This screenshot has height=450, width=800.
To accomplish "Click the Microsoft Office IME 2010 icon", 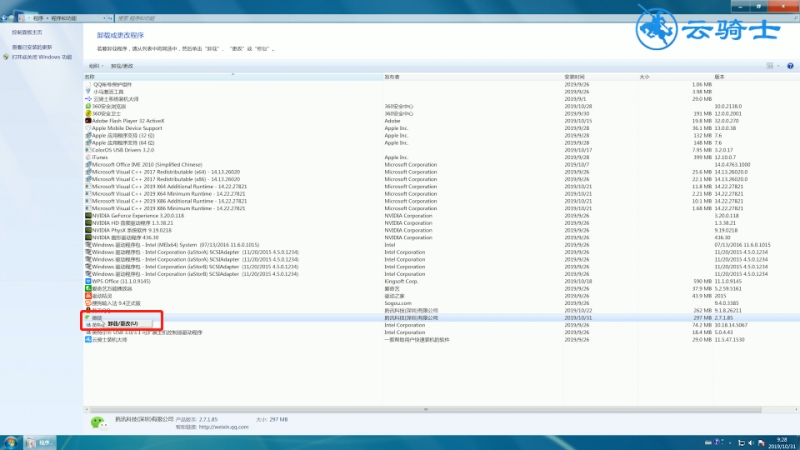I will point(88,165).
